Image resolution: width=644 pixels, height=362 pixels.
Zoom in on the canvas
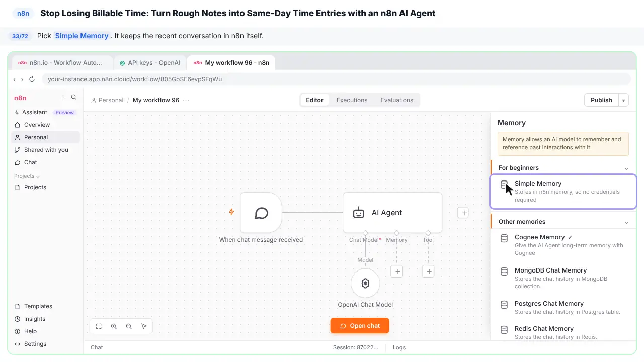tap(114, 326)
